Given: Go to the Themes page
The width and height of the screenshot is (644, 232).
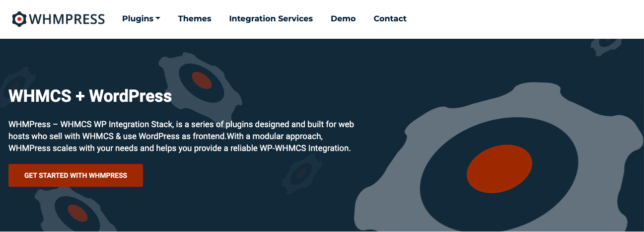Looking at the screenshot, I should pos(195,18).
